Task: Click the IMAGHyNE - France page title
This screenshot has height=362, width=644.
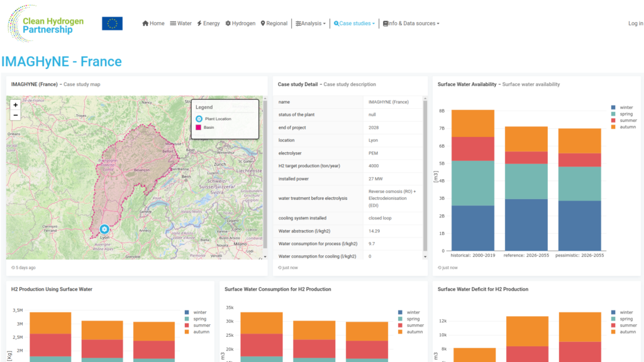Action: (x=62, y=62)
